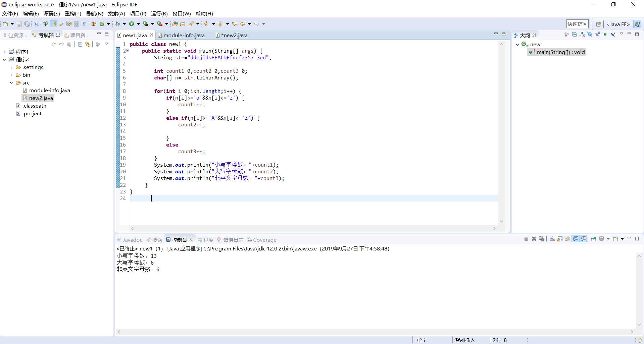644x344 pixels.
Task: Click the Clear Console icon
Action: tap(552, 239)
